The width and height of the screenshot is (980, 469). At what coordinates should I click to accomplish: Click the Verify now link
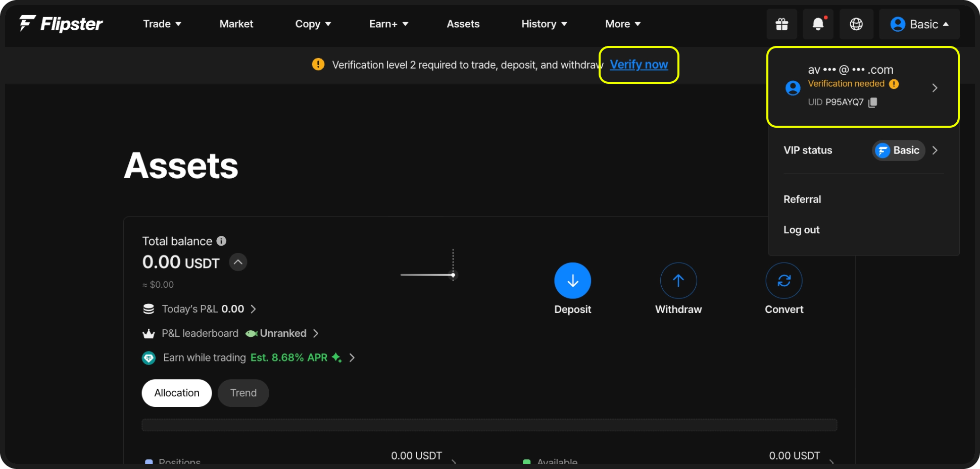(x=639, y=65)
